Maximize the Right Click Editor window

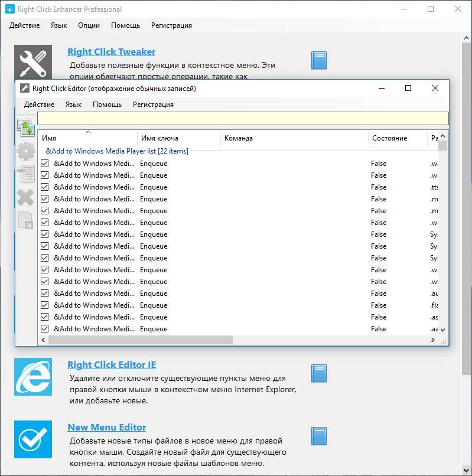pyautogui.click(x=408, y=88)
